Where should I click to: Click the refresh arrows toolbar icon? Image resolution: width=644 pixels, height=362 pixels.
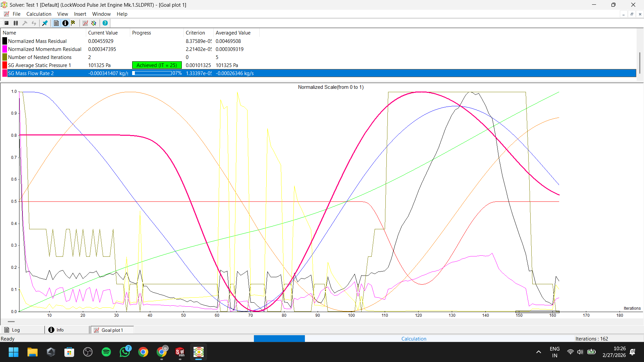coord(34,23)
